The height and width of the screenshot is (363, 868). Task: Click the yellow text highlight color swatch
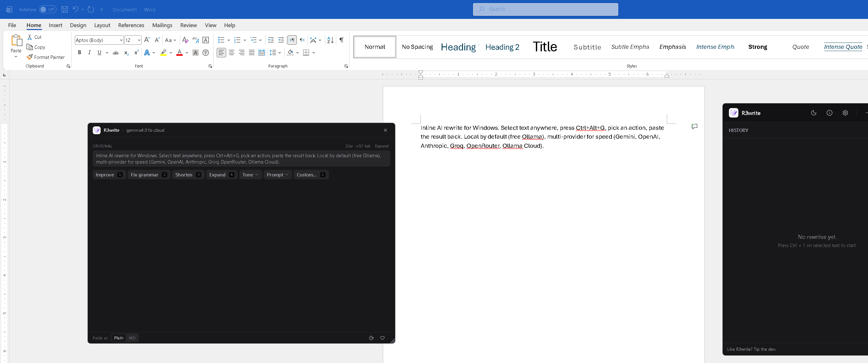(163, 53)
